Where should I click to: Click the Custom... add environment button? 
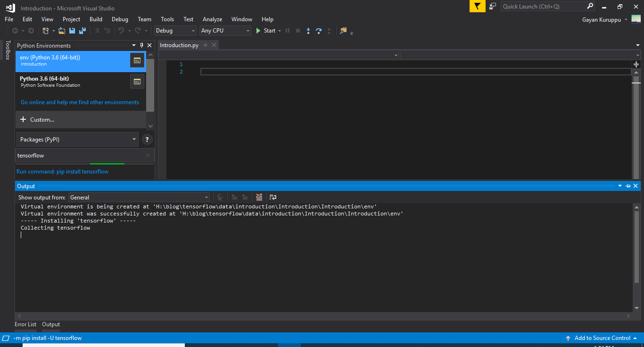click(81, 120)
